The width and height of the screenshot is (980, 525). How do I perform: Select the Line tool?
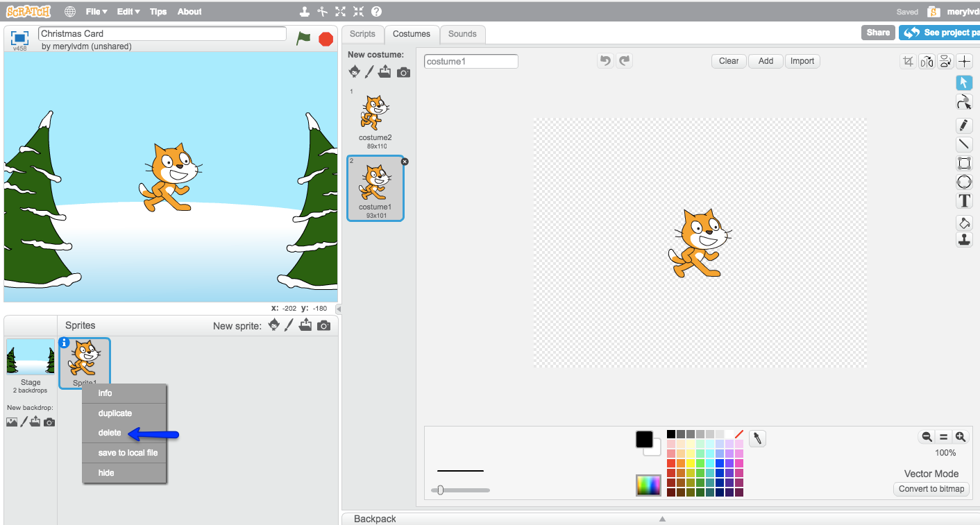click(x=964, y=144)
